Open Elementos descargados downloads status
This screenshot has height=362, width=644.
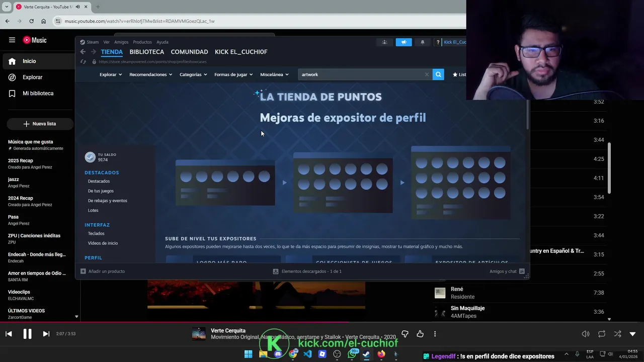click(307, 271)
